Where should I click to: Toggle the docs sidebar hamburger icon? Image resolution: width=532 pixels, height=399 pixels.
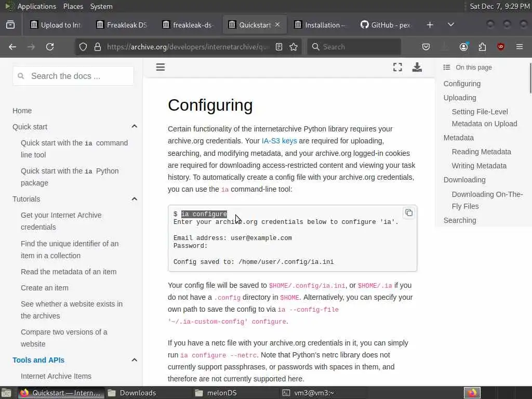pos(161,67)
